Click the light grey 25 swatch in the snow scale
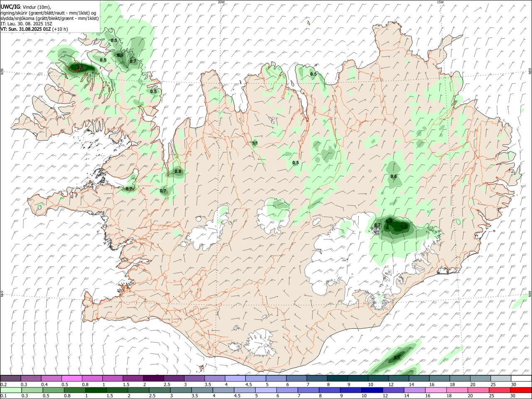 (501, 378)
